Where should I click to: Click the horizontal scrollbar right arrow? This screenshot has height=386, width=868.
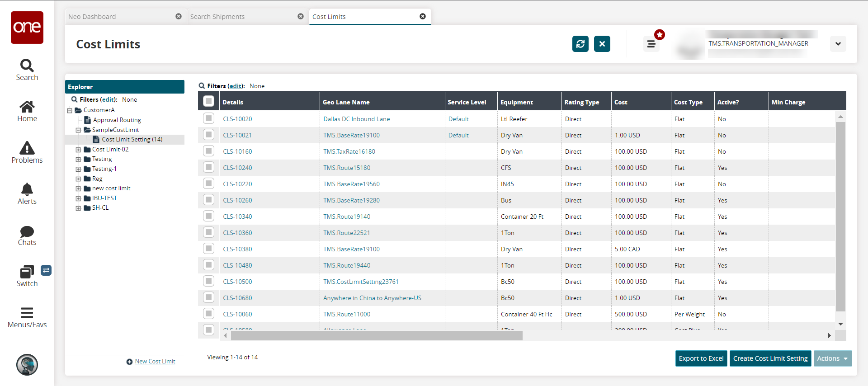[830, 336]
